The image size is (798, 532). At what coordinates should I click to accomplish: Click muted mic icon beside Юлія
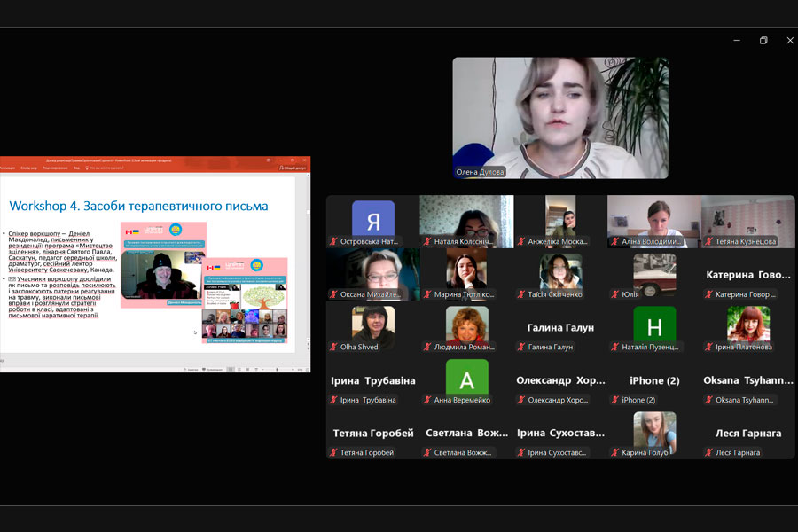[x=615, y=294]
